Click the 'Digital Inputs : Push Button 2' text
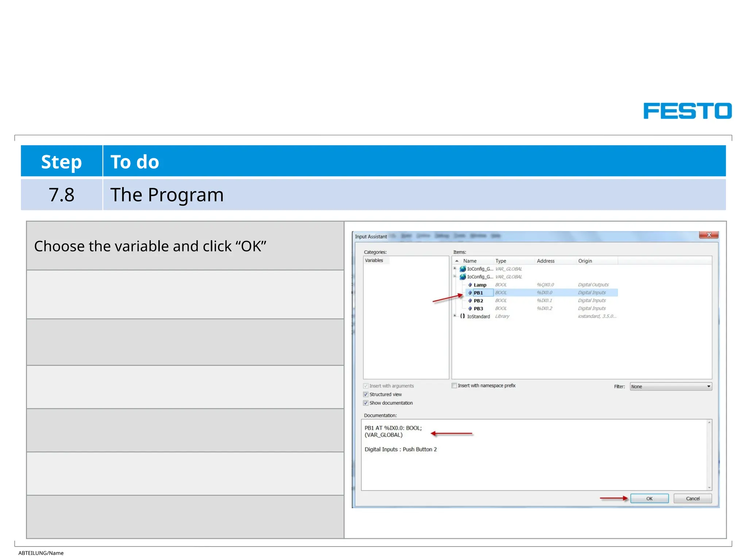 coord(400,449)
